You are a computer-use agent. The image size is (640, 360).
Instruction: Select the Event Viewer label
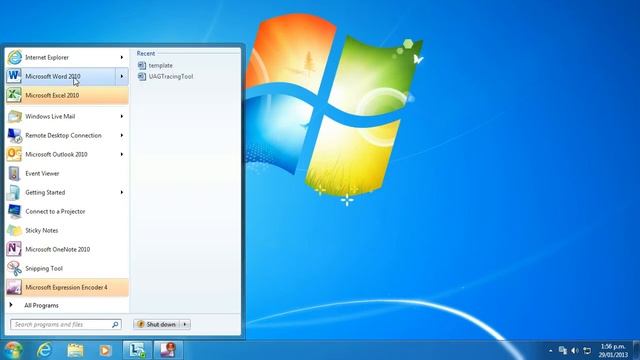(x=42, y=173)
